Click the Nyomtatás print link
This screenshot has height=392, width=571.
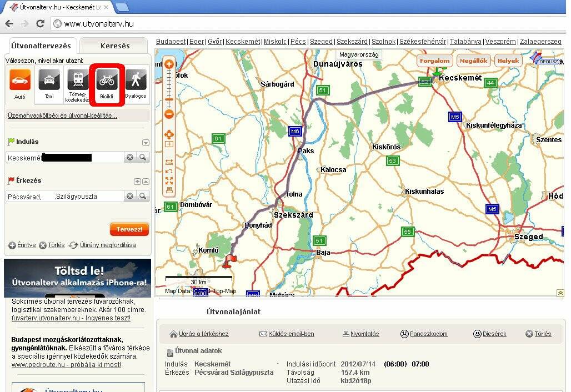tap(361, 334)
